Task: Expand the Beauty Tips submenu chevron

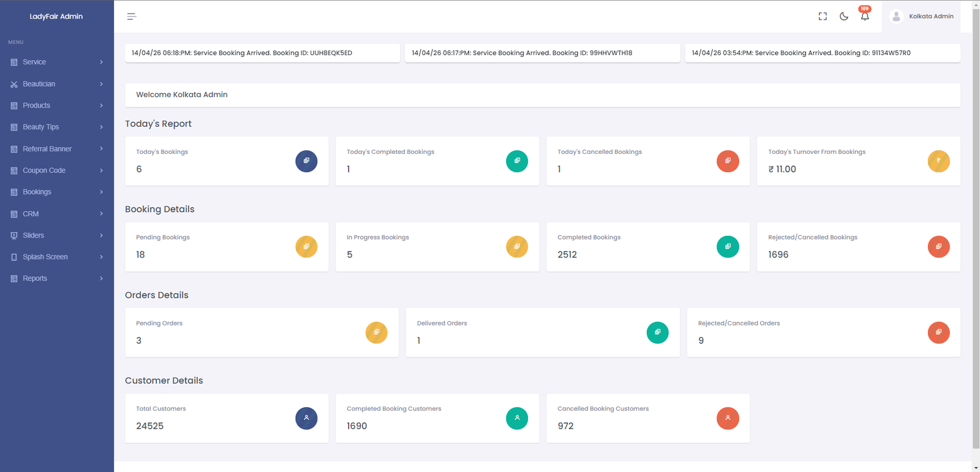Action: pos(102,127)
